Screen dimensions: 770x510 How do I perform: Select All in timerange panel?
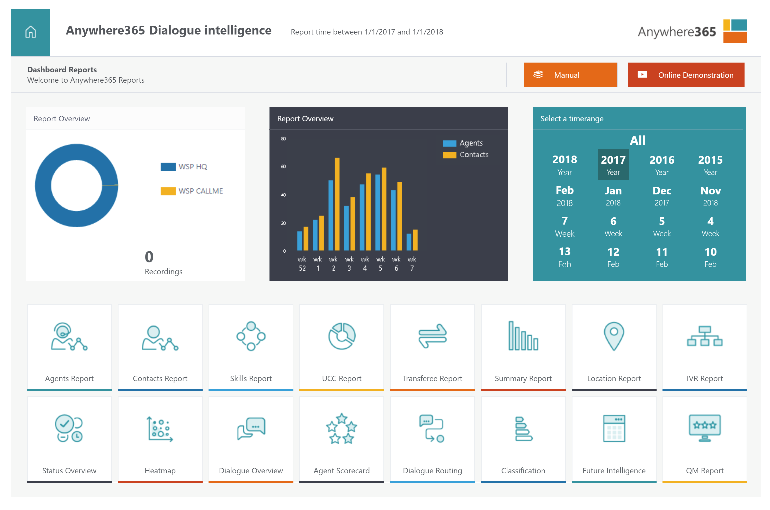coord(638,141)
